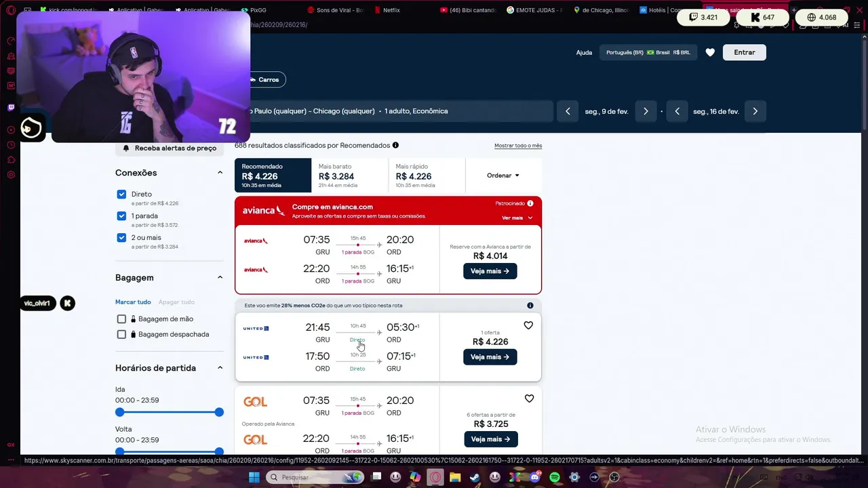Open the Opera sidebar settings gear
This screenshot has height=488, width=868.
pyautogui.click(x=11, y=175)
